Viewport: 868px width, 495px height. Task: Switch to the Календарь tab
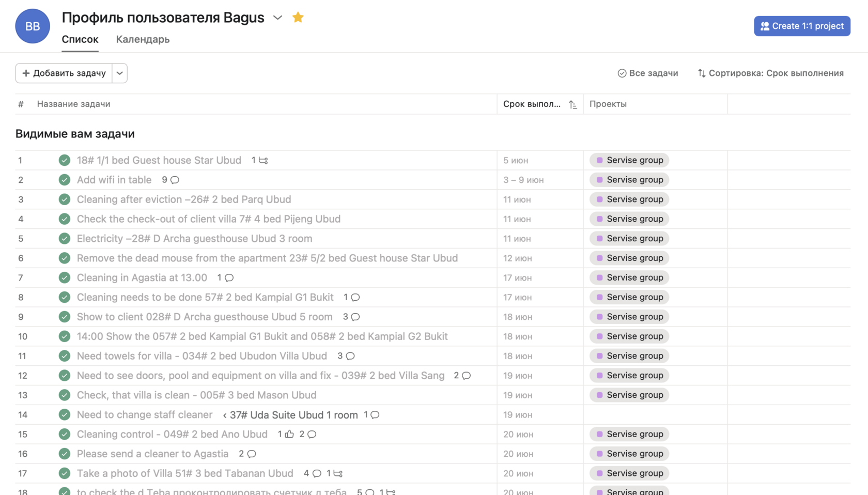tap(143, 39)
